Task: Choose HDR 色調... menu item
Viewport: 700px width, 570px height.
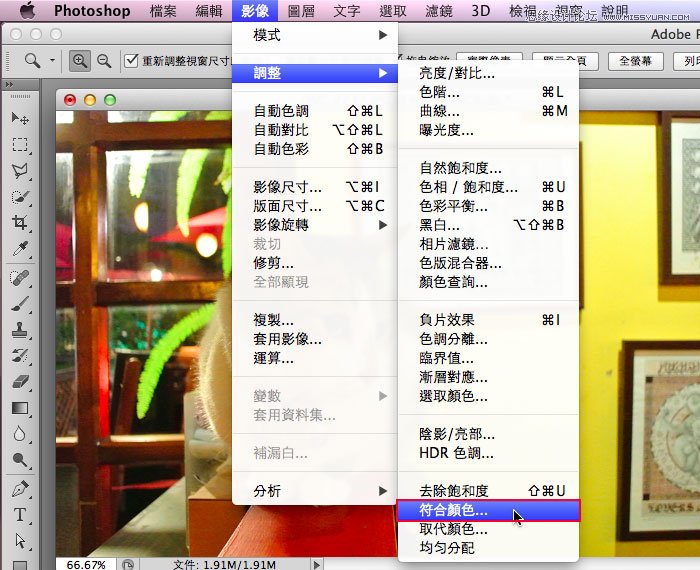Action: [488, 453]
